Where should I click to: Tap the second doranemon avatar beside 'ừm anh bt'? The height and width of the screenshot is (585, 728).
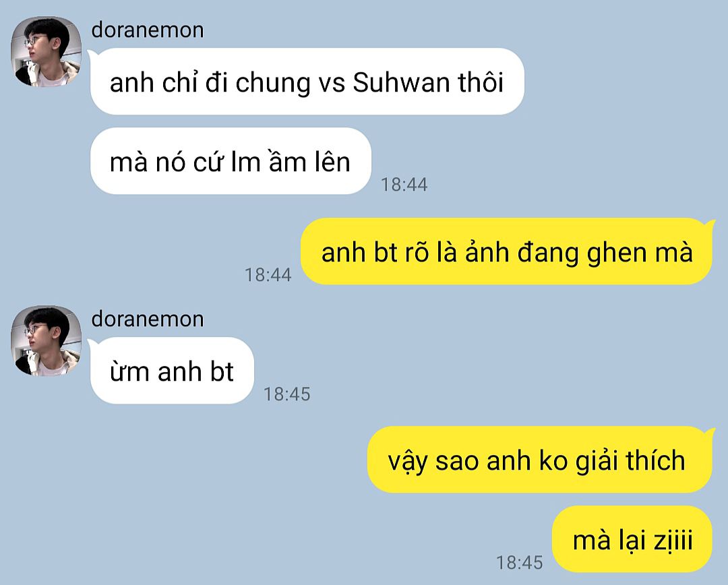click(46, 341)
